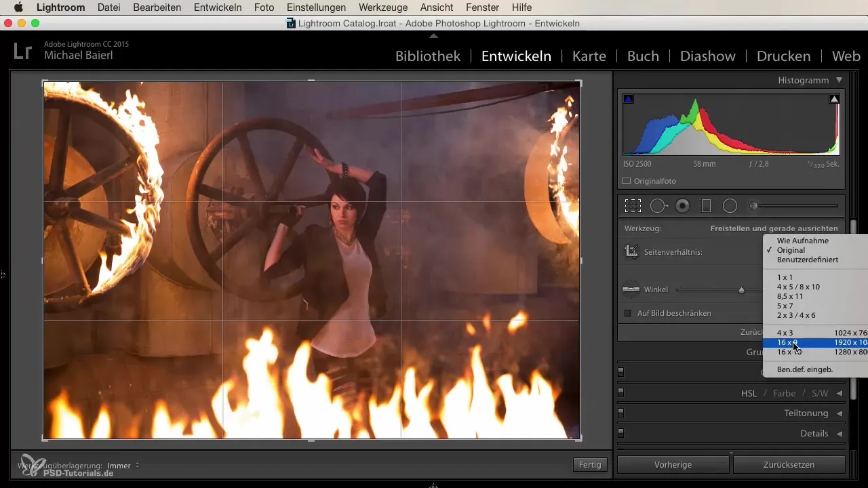868x488 pixels.
Task: Click the crop frame aspect tool icon
Action: pyautogui.click(x=631, y=251)
